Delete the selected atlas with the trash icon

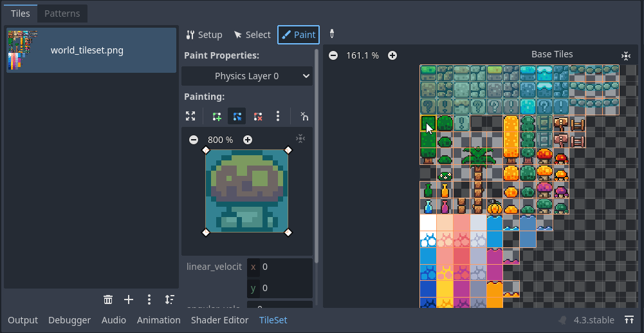[x=108, y=300]
